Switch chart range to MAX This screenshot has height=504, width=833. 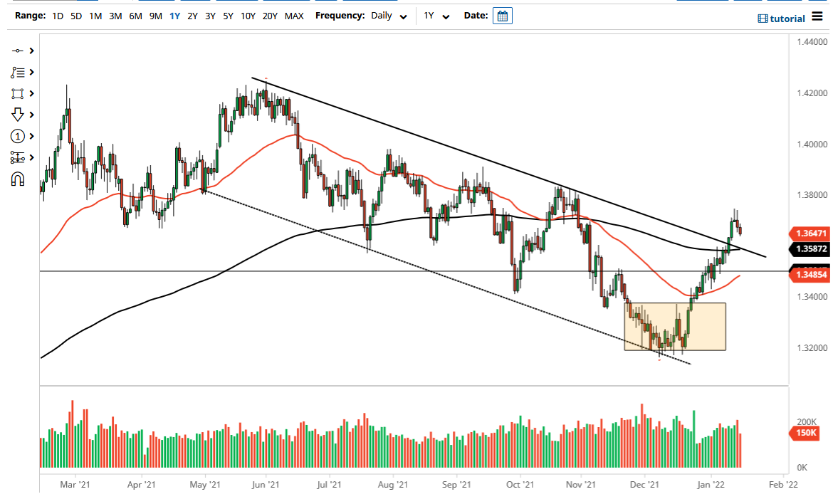294,16
